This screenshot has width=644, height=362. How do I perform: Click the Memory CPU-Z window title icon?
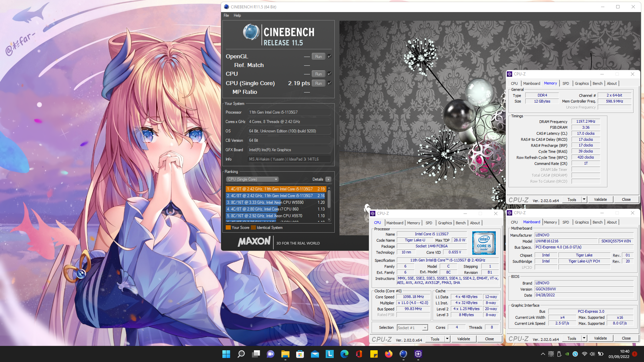509,74
